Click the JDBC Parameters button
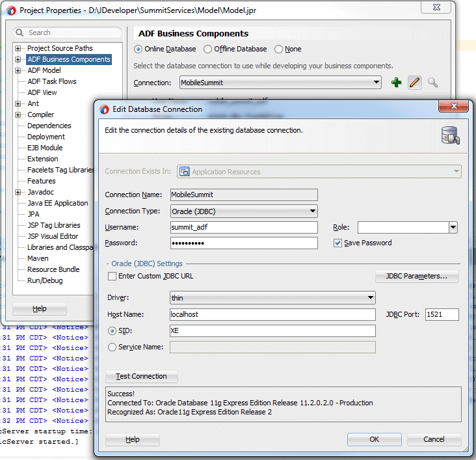The width and height of the screenshot is (476, 460). [x=417, y=276]
